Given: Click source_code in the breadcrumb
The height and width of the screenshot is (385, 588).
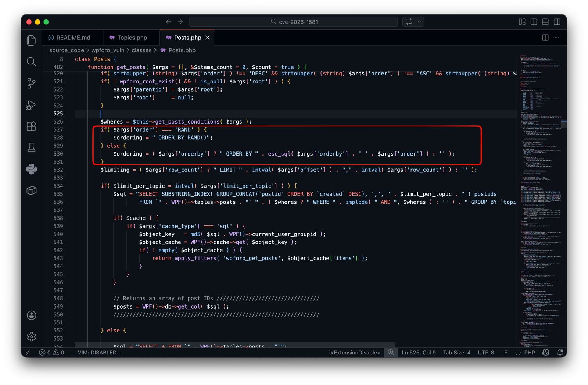Looking at the screenshot, I should coord(67,50).
